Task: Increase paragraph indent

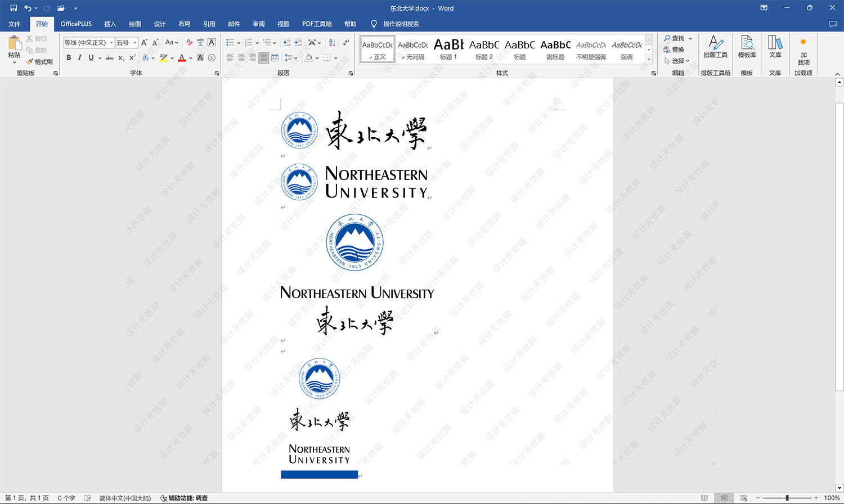Action: 298,42
